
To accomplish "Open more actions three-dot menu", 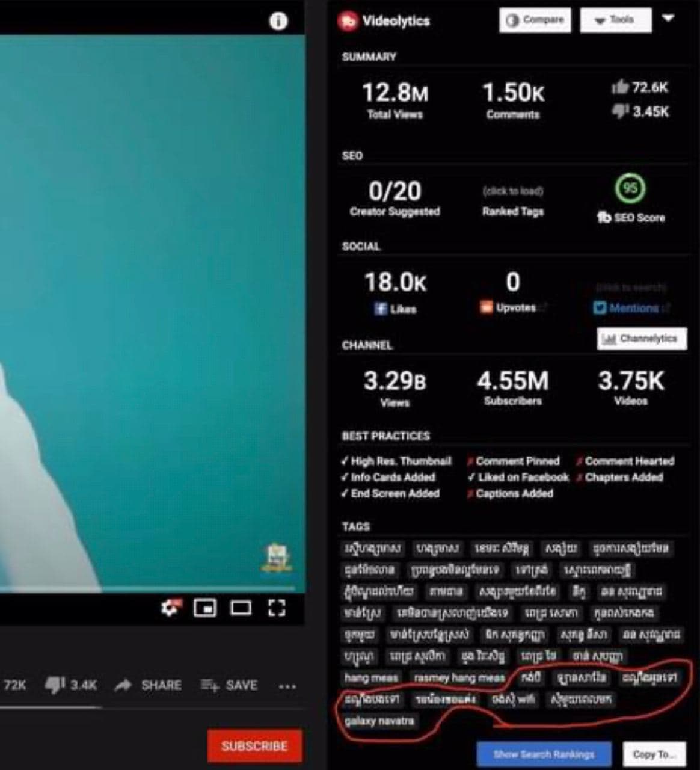I will [x=287, y=686].
